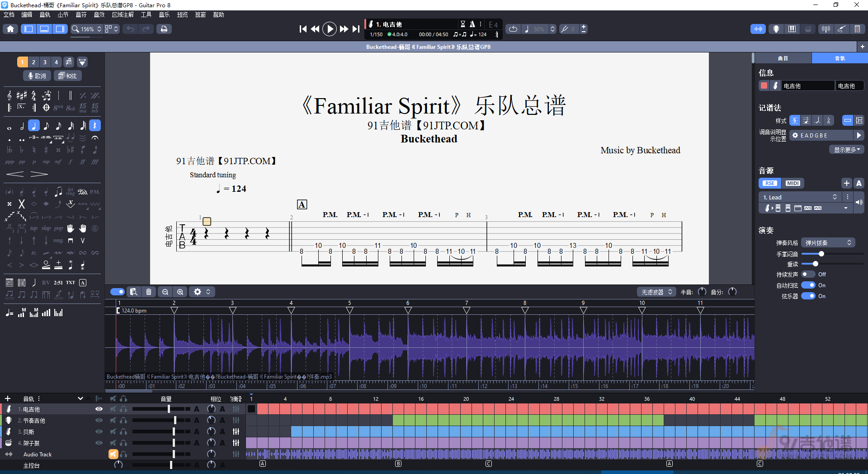This screenshot has width=868, height=474.
Task: Toggle the left panel visibility
Action: [x=28, y=29]
